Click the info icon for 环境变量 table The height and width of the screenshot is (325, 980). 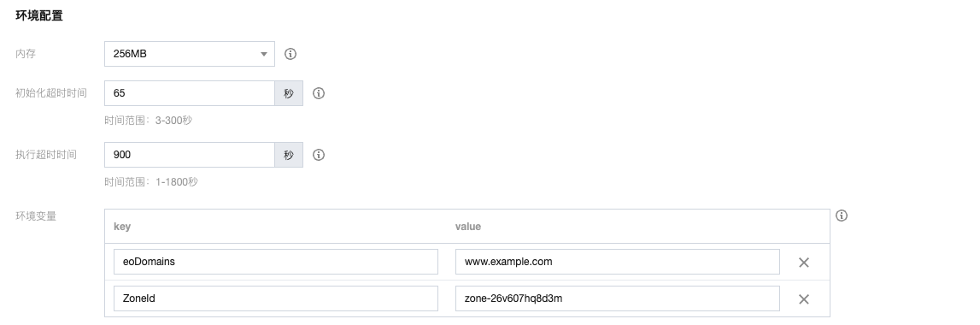tap(842, 216)
